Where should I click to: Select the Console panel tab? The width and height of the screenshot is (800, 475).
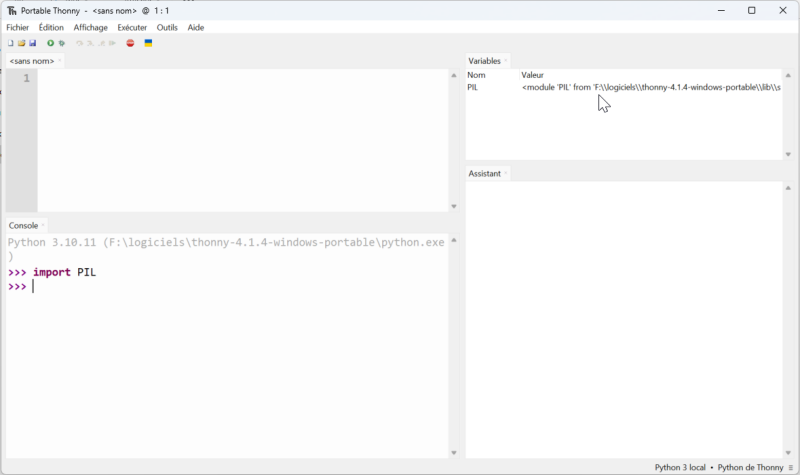tap(23, 226)
